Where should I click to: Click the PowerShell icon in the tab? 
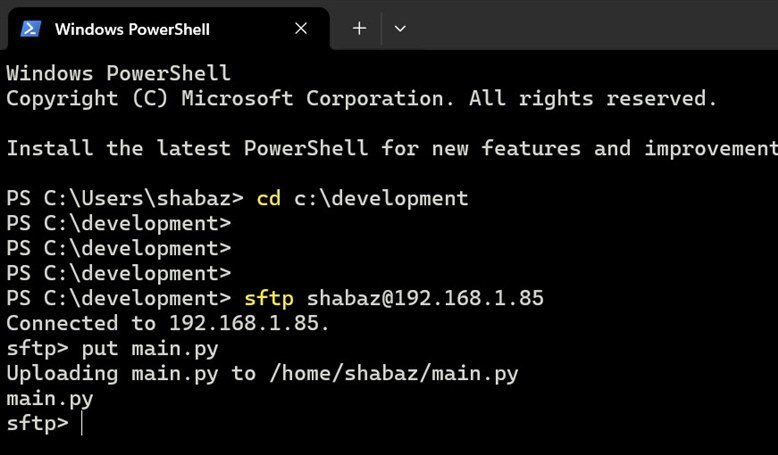tap(30, 29)
